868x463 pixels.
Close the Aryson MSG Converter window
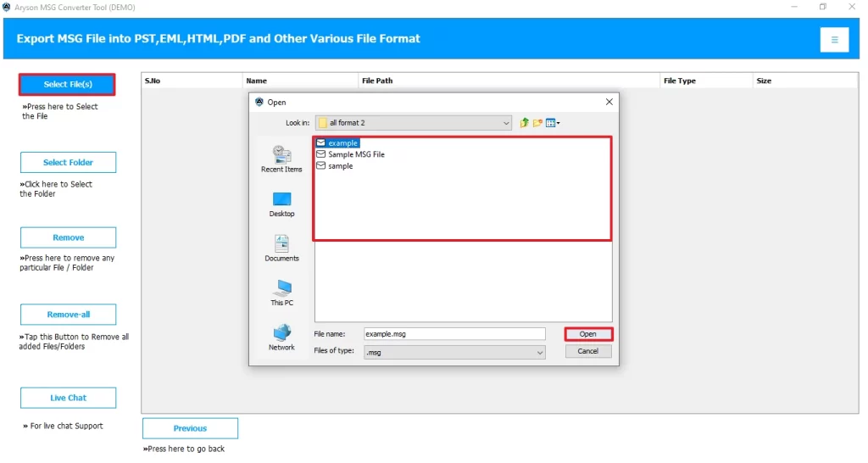point(852,7)
